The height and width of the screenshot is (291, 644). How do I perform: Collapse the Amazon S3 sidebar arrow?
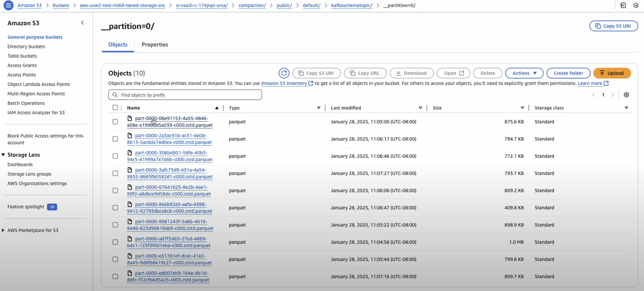click(82, 23)
